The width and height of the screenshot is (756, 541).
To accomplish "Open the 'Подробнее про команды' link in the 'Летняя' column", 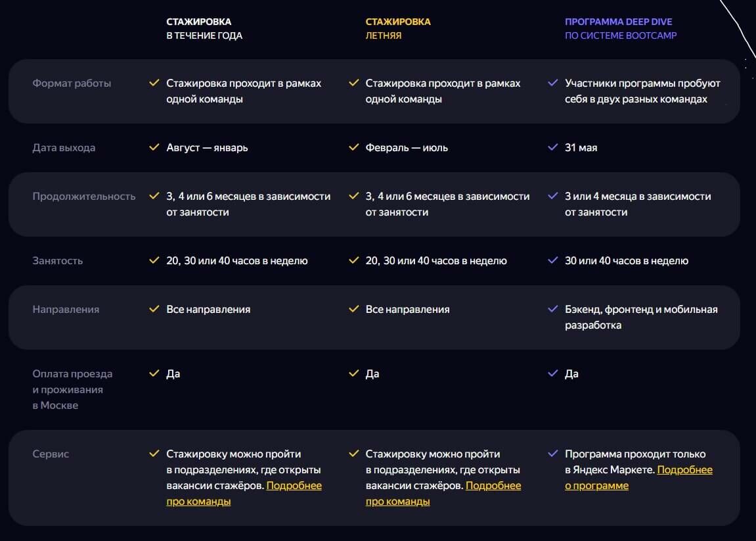I will 493,486.
